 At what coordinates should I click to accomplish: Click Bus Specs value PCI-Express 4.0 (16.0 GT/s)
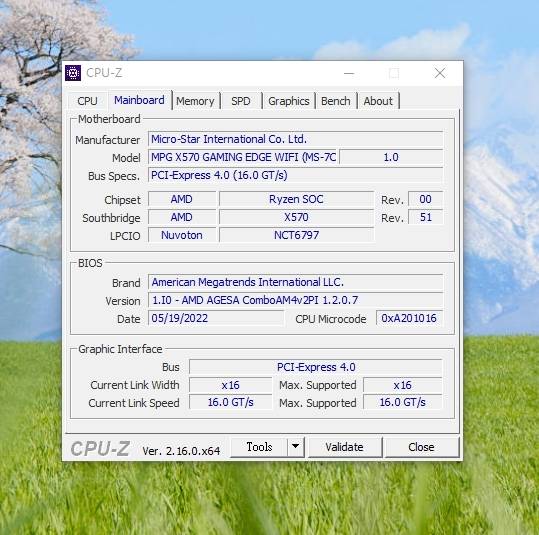(x=296, y=175)
